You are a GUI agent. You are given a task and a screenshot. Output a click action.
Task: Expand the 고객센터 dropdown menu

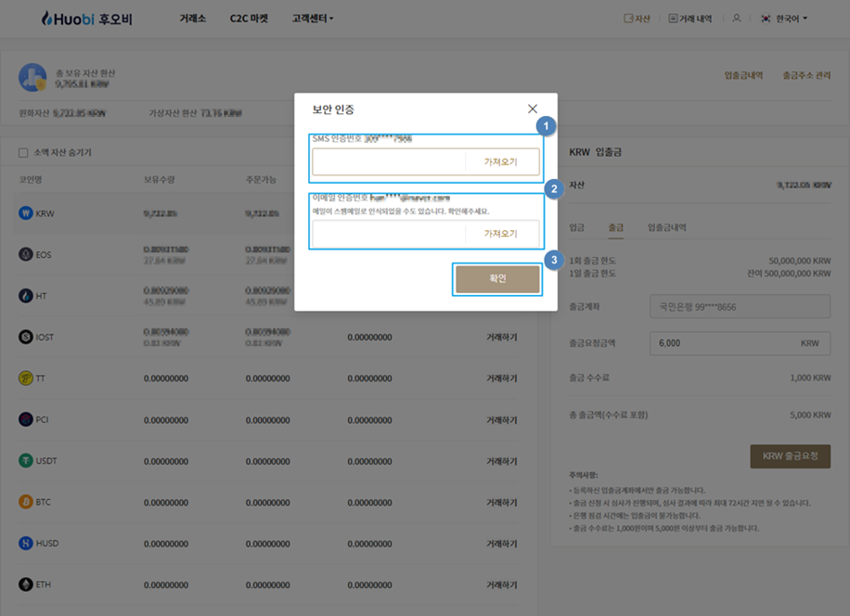click(313, 19)
